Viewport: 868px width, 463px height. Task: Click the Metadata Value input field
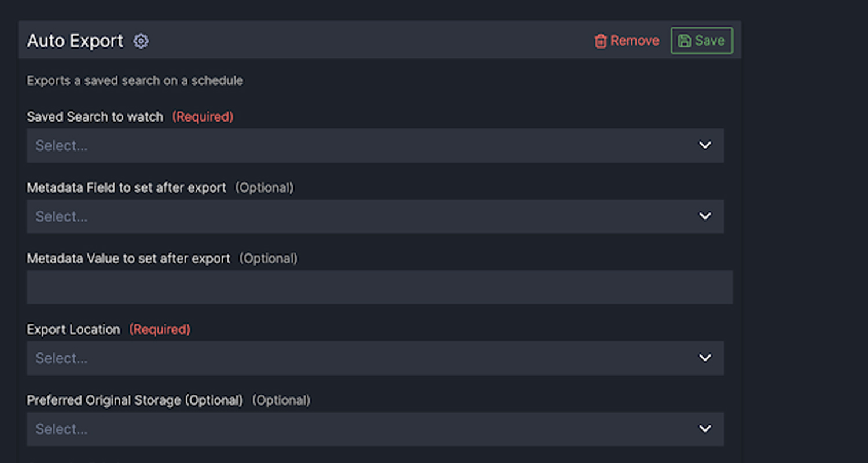(x=375, y=286)
